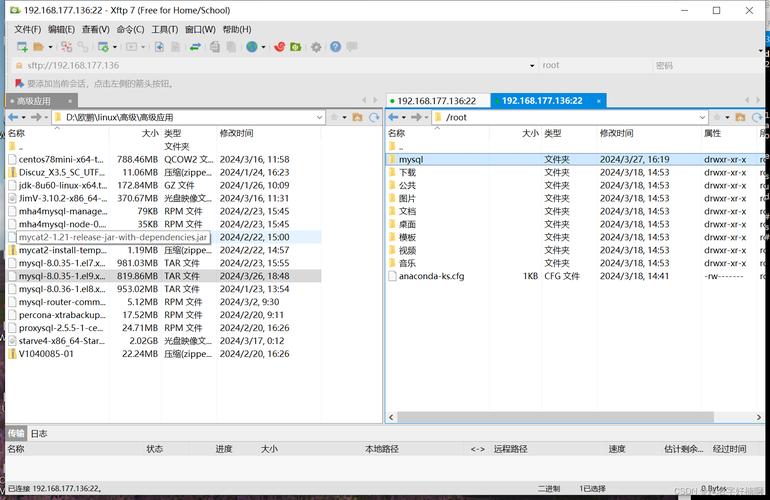Select the 传输 transfer tab
The width and height of the screenshot is (770, 500).
(16, 433)
